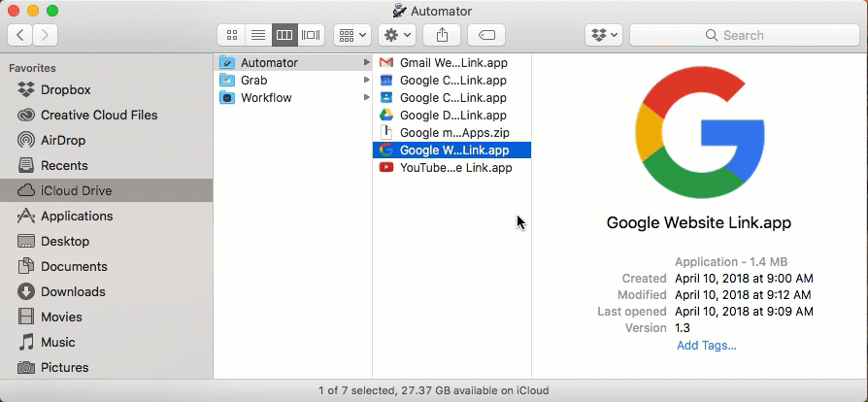Image resolution: width=868 pixels, height=402 pixels.
Task: Switch to icon view
Action: (232, 35)
